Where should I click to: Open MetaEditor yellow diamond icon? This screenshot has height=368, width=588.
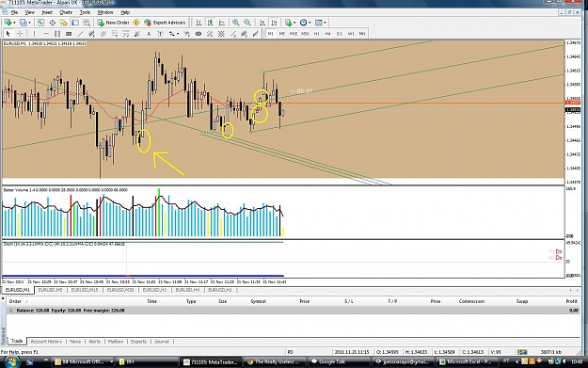(x=136, y=23)
